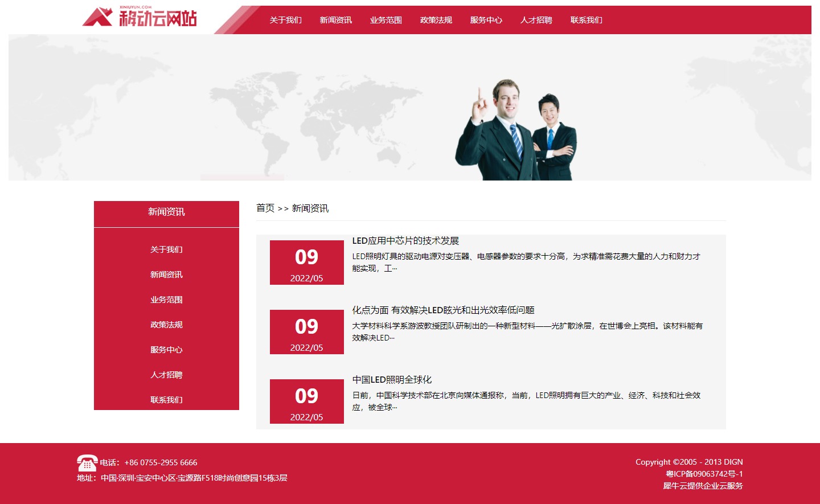The height and width of the screenshot is (504, 820).
Task: Click the 粤ICP备09063742号-1 footer link
Action: tap(704, 474)
